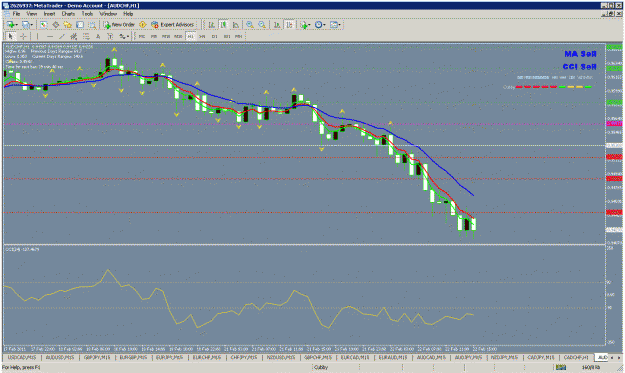Viewport: 625px width, 373px height.
Task: Set timeframe to M5
Action: 154,36
